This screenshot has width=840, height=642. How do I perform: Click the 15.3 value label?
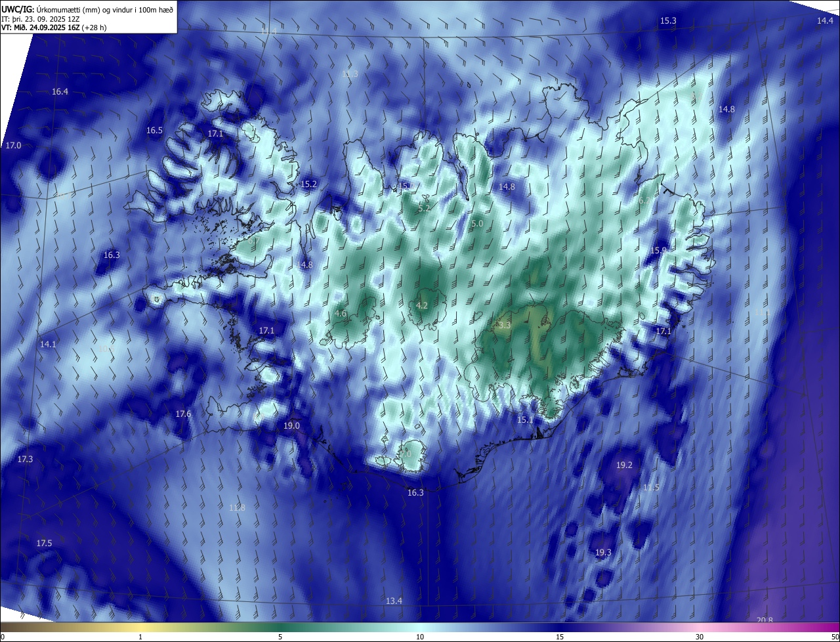coord(667,22)
